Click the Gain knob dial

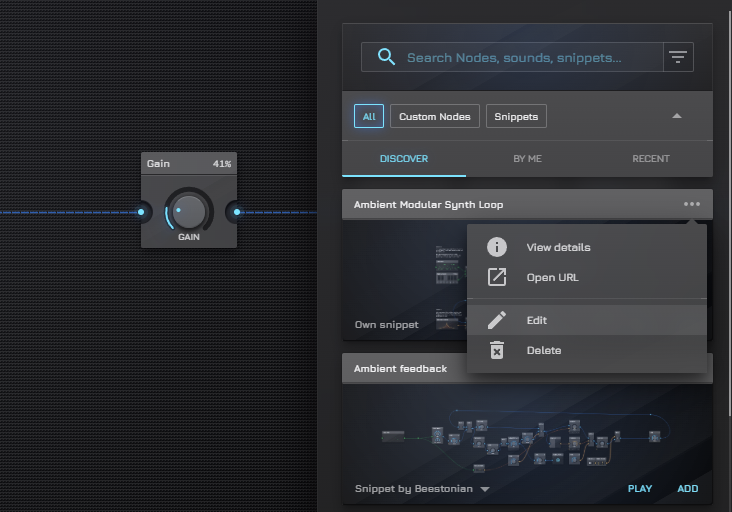point(188,211)
